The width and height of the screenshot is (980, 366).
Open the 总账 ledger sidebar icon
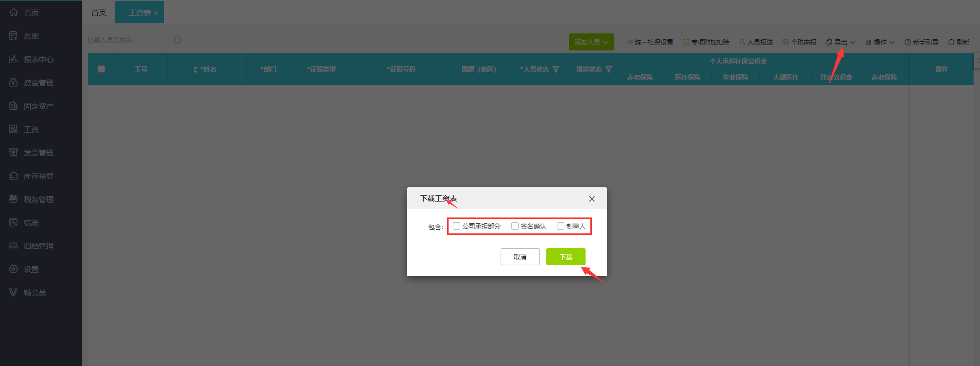click(x=14, y=36)
